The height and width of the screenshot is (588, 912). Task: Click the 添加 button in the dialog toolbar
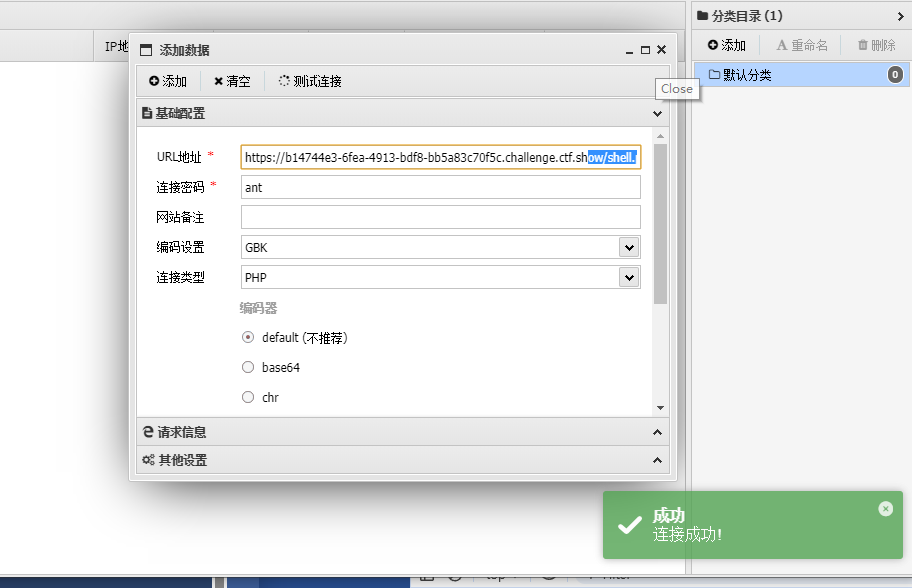[168, 81]
